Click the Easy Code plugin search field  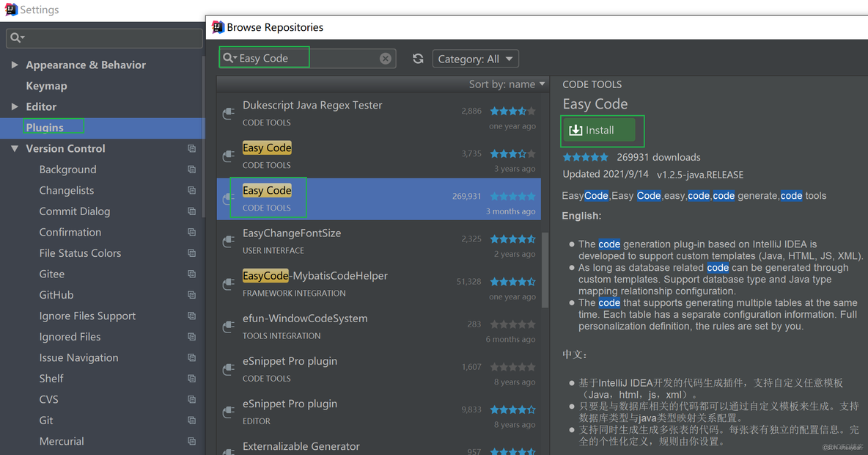click(x=307, y=58)
